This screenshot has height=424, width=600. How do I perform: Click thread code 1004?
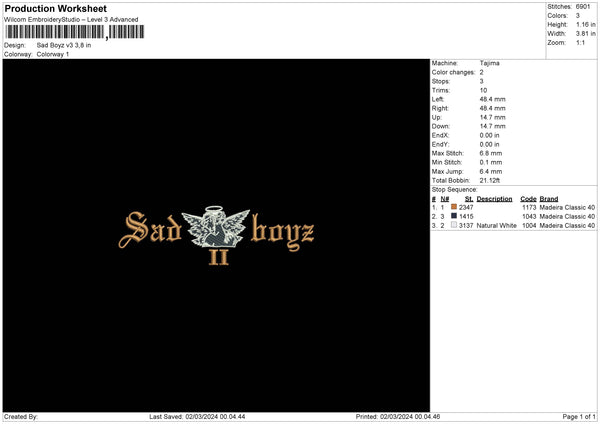pos(529,226)
